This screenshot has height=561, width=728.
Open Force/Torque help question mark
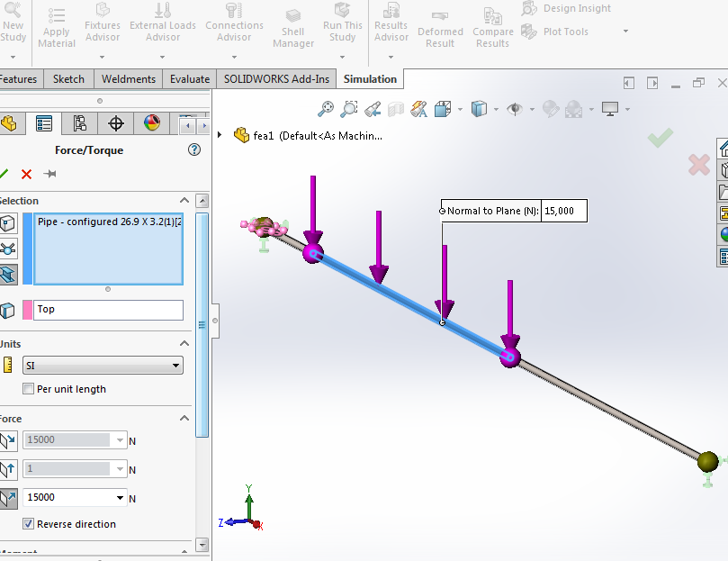tap(194, 149)
